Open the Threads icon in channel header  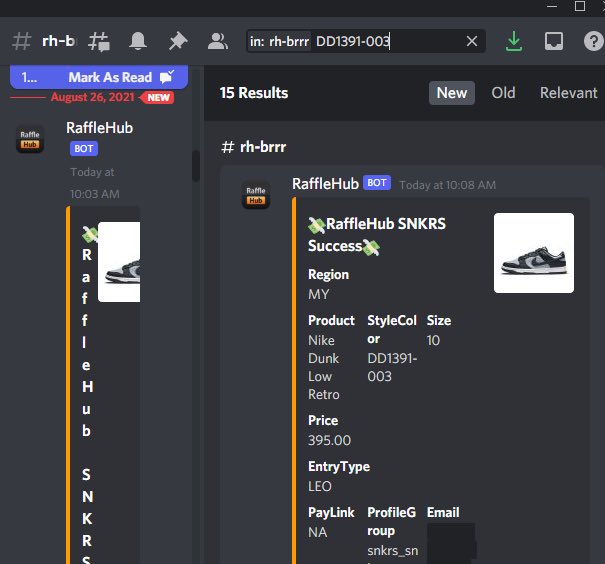click(x=99, y=41)
